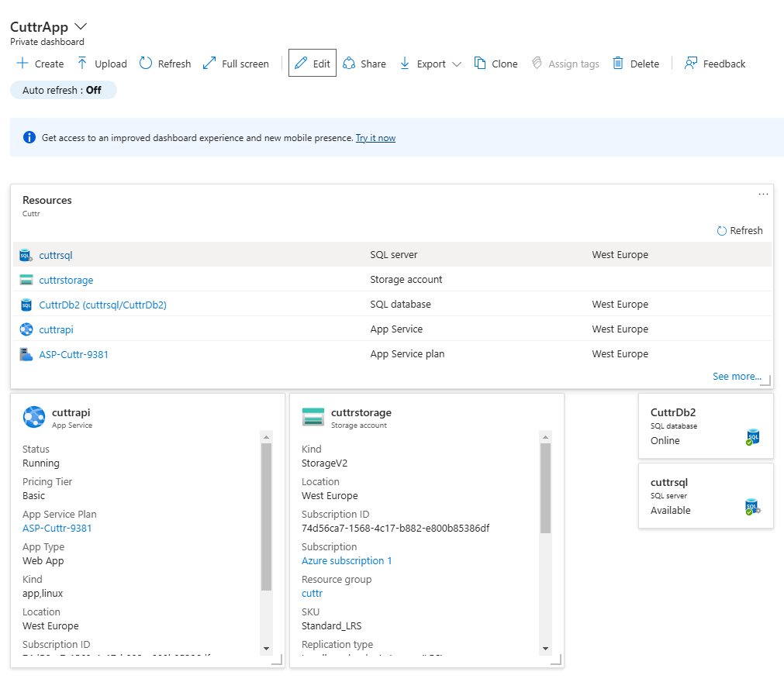This screenshot has height=689, width=784.
Task: Click West Europe in cuttrsql row
Action: coord(620,255)
